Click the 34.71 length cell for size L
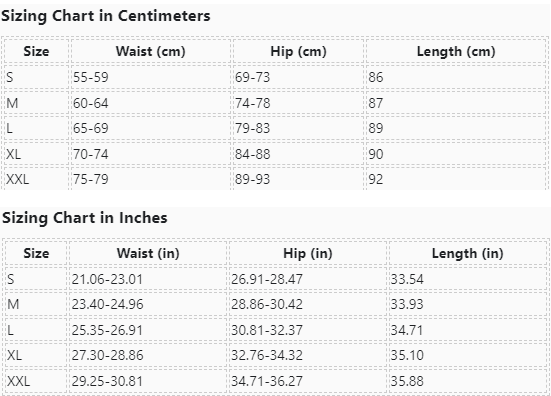The height and width of the screenshot is (396, 551). 467,330
